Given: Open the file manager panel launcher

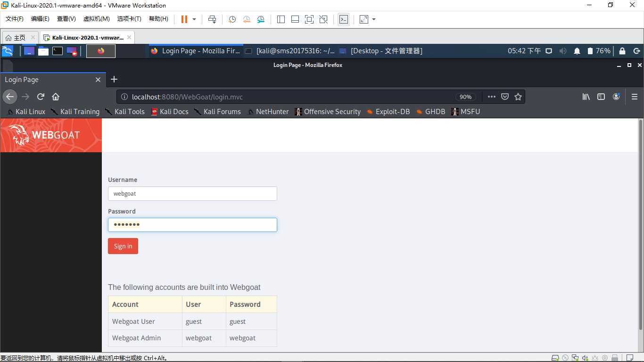Looking at the screenshot, I should pos(43,51).
